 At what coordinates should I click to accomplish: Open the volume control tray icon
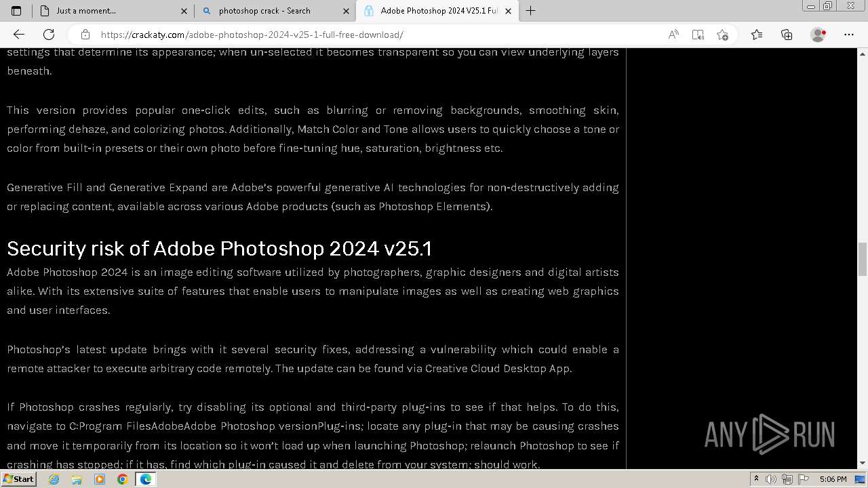[771, 479]
